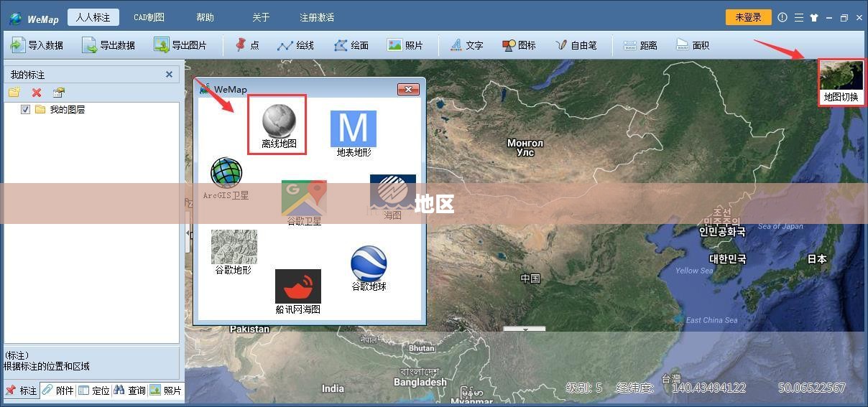
Task: Click the 日本 label on the map
Action: (817, 259)
